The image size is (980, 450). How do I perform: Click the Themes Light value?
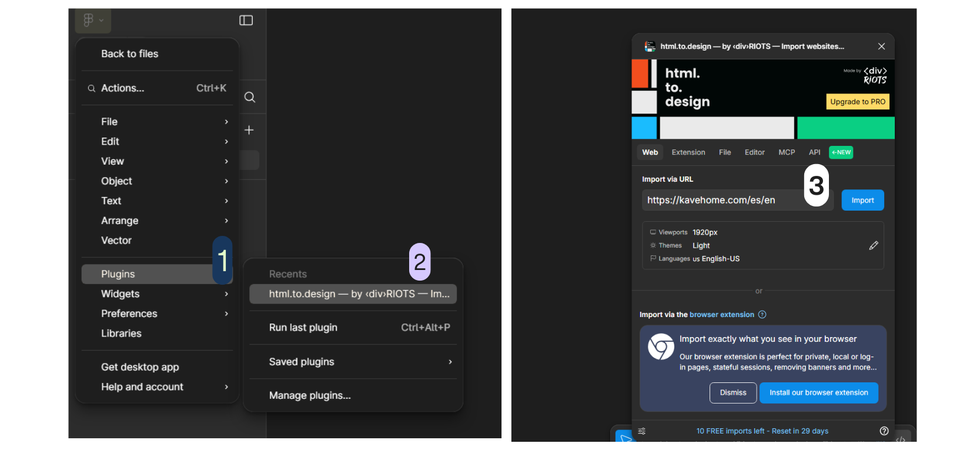[701, 246]
